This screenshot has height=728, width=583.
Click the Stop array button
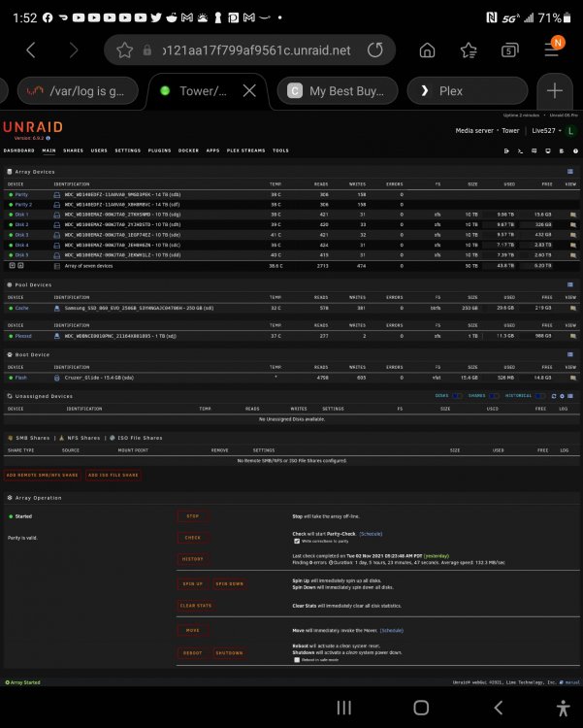[193, 515]
